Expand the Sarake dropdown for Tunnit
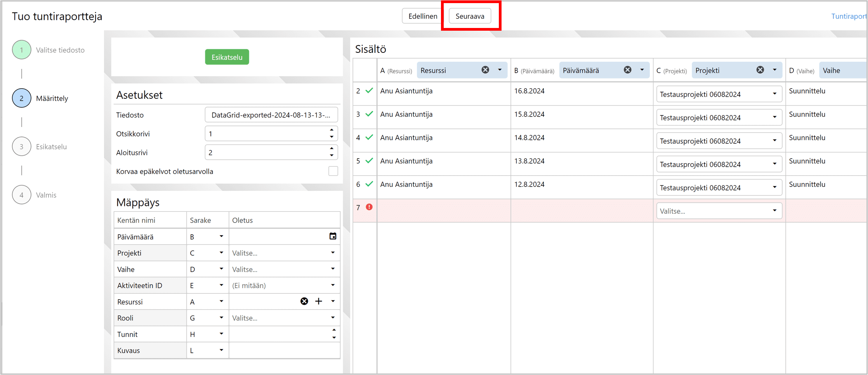The width and height of the screenshot is (868, 375). [221, 334]
